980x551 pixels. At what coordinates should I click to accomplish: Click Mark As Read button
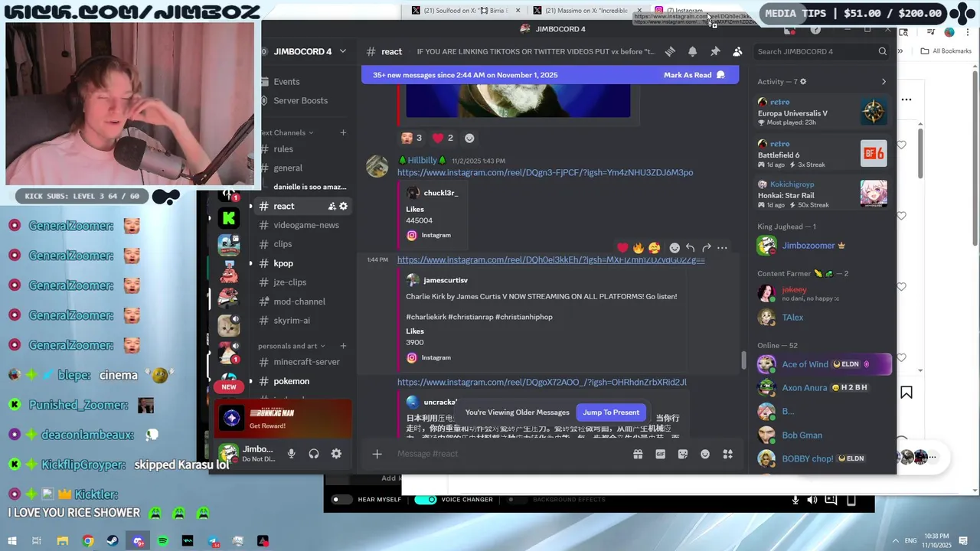click(694, 75)
